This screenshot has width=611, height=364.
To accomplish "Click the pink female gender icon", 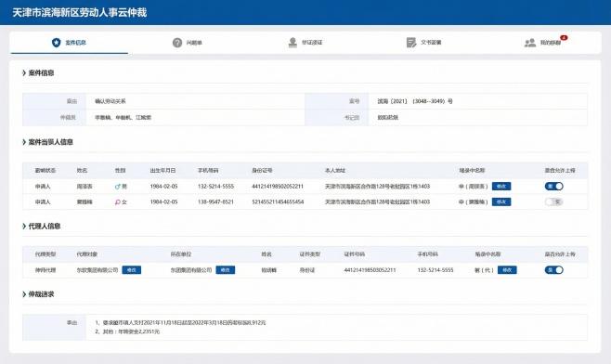I will point(117,202).
